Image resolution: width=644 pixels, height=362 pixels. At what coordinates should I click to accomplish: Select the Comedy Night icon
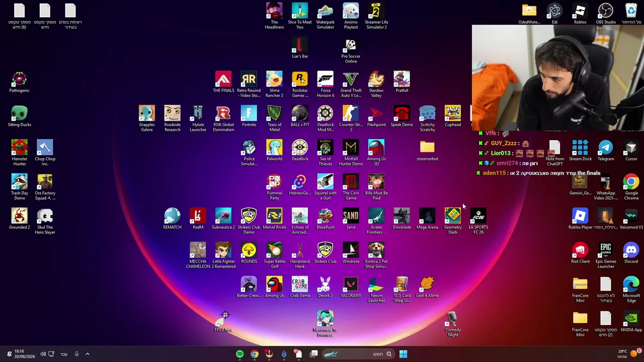pyautogui.click(x=453, y=324)
